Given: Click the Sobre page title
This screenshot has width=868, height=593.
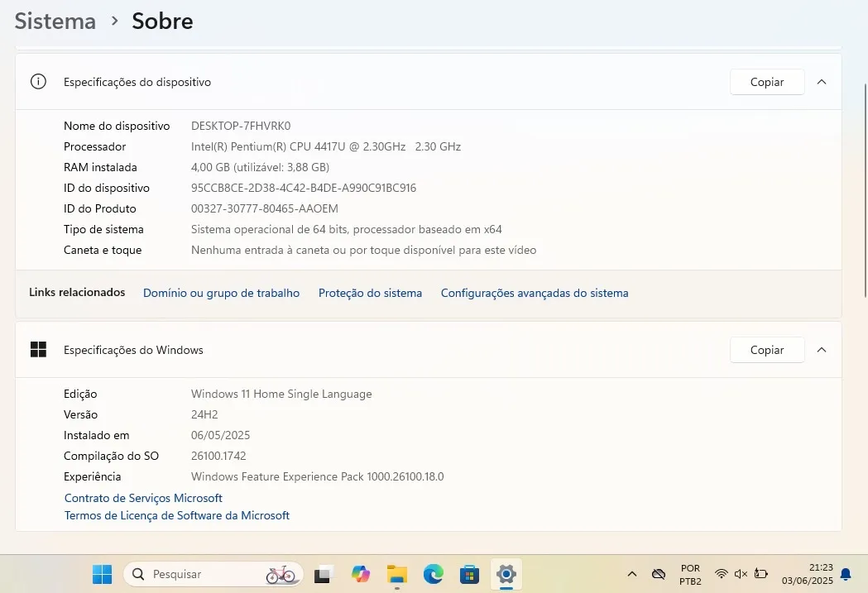Looking at the screenshot, I should [x=163, y=21].
